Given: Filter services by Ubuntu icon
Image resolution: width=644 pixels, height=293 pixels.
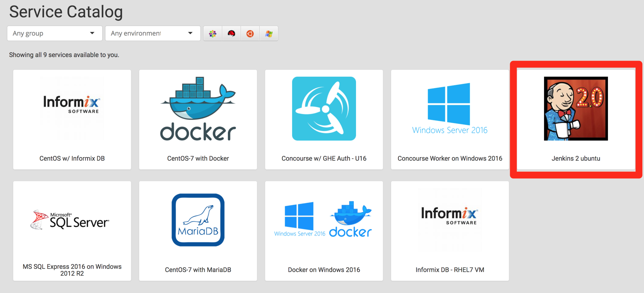Looking at the screenshot, I should 250,34.
